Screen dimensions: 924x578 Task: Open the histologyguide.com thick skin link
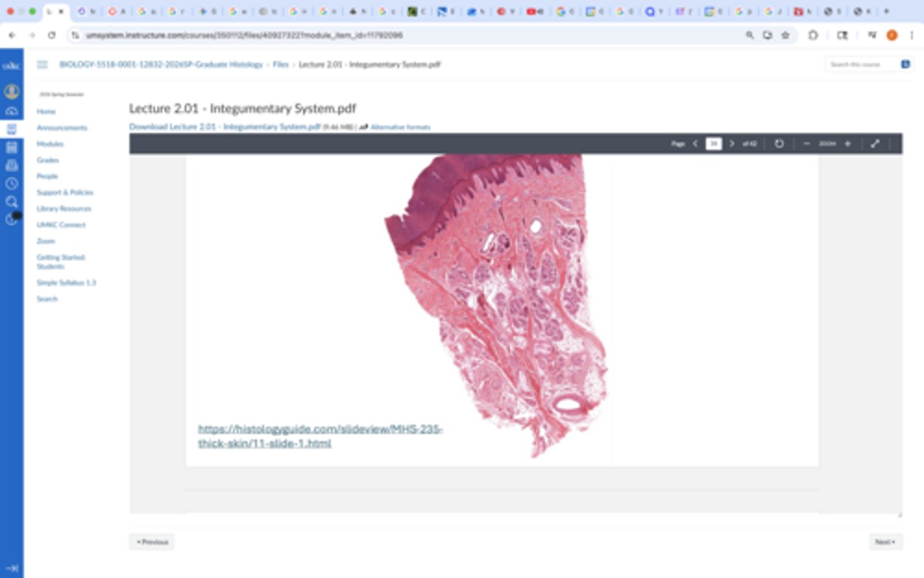(x=320, y=436)
